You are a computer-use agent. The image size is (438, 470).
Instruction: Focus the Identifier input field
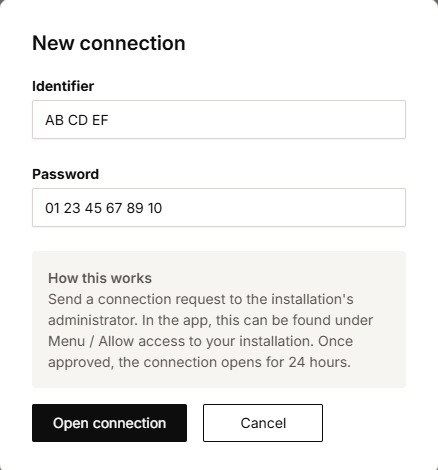pos(219,119)
